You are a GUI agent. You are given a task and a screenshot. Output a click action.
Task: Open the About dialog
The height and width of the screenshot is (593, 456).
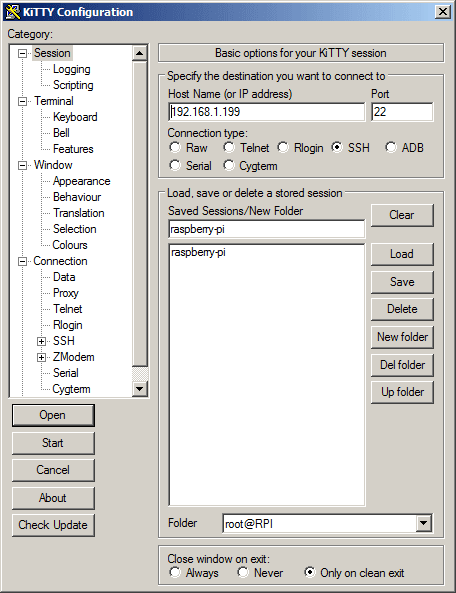53,498
